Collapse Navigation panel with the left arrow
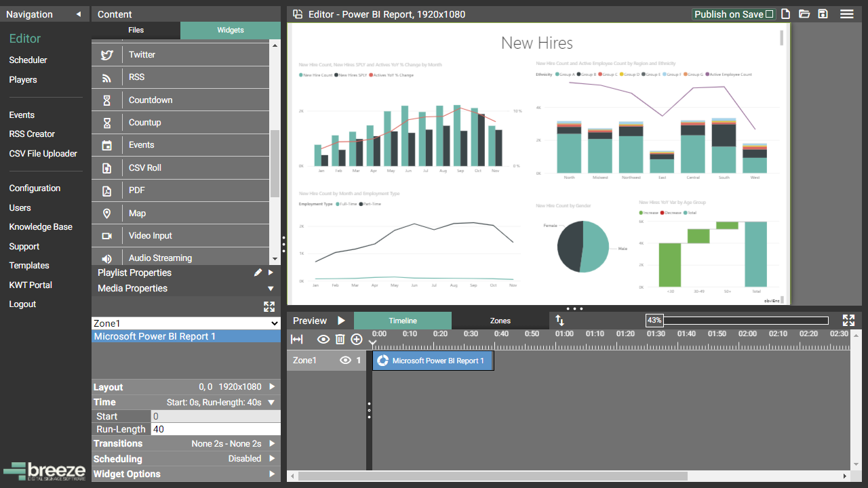 pyautogui.click(x=79, y=14)
